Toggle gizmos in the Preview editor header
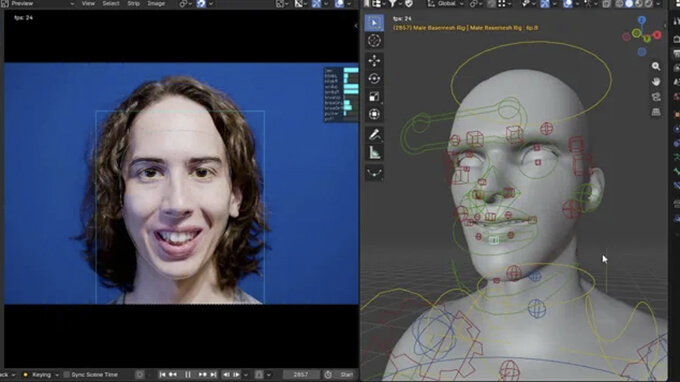This screenshot has height=382, width=680. point(317,4)
